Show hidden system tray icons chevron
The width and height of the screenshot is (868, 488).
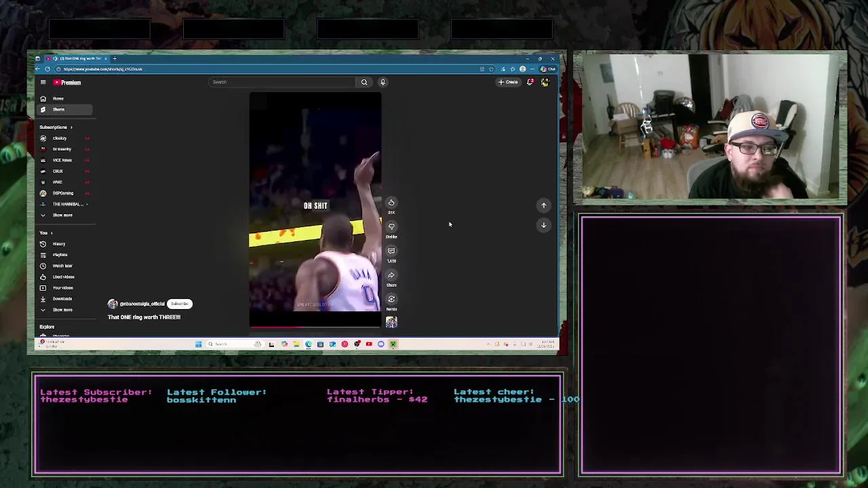tap(488, 344)
